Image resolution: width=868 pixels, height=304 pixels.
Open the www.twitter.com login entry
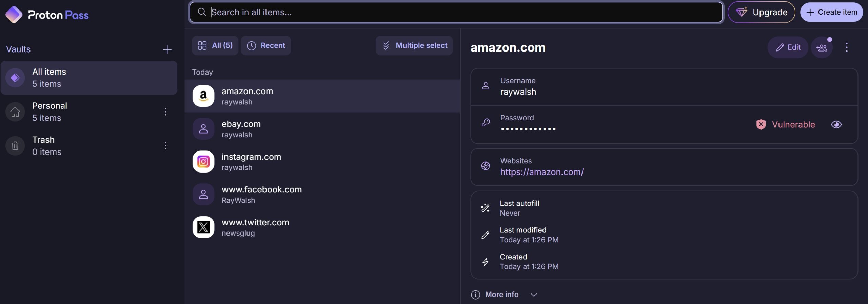322,227
